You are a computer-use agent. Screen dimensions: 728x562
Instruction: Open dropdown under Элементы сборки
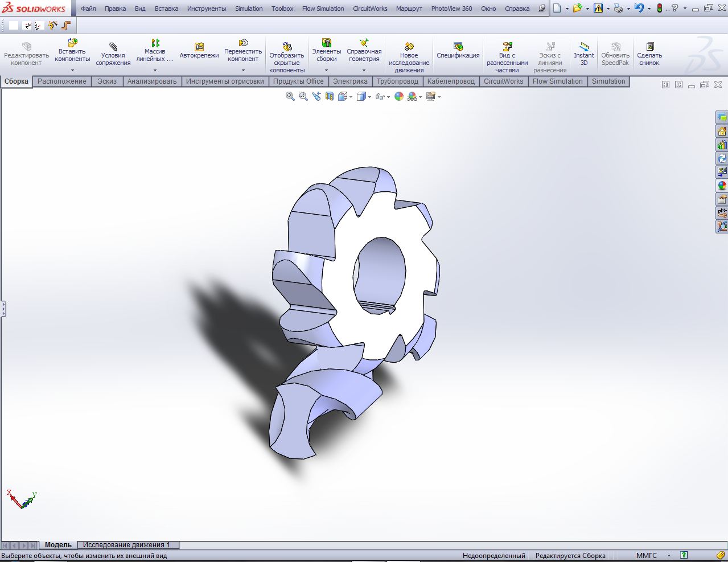pos(327,71)
